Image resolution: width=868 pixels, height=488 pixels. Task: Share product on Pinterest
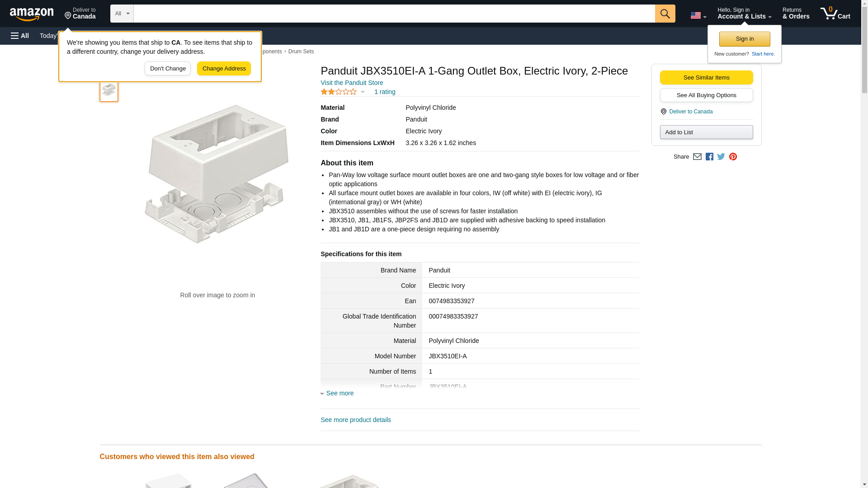point(733,157)
